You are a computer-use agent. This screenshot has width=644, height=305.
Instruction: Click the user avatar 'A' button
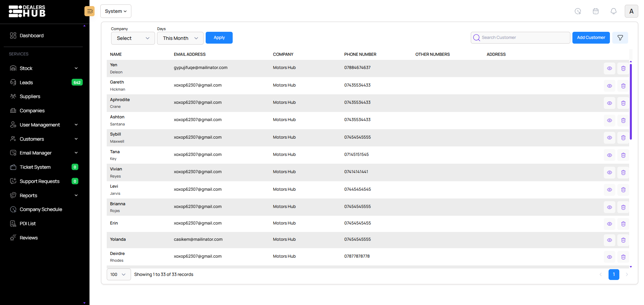tap(631, 11)
